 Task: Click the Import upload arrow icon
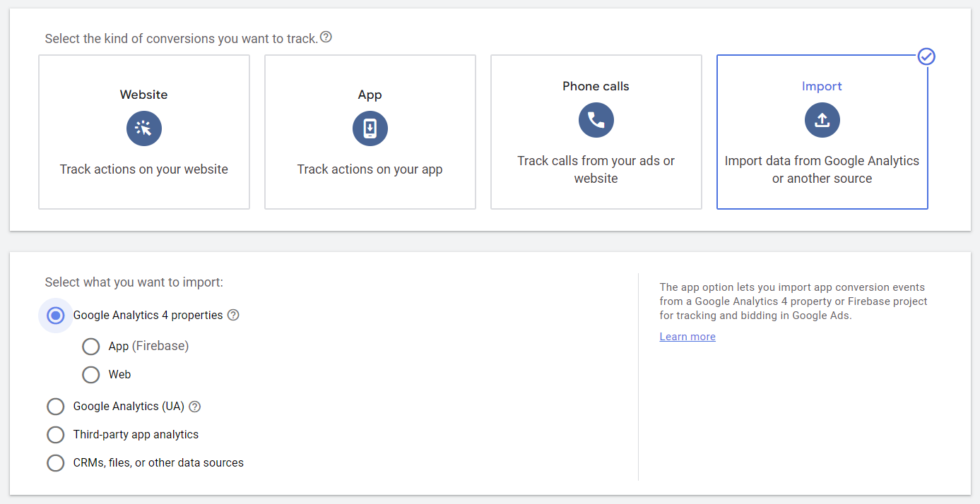click(x=822, y=120)
